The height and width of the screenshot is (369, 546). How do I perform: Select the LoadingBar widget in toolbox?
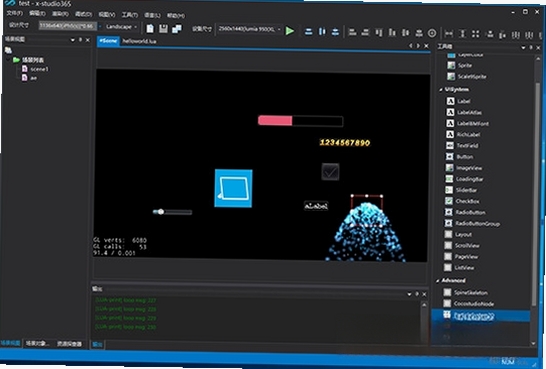465,179
